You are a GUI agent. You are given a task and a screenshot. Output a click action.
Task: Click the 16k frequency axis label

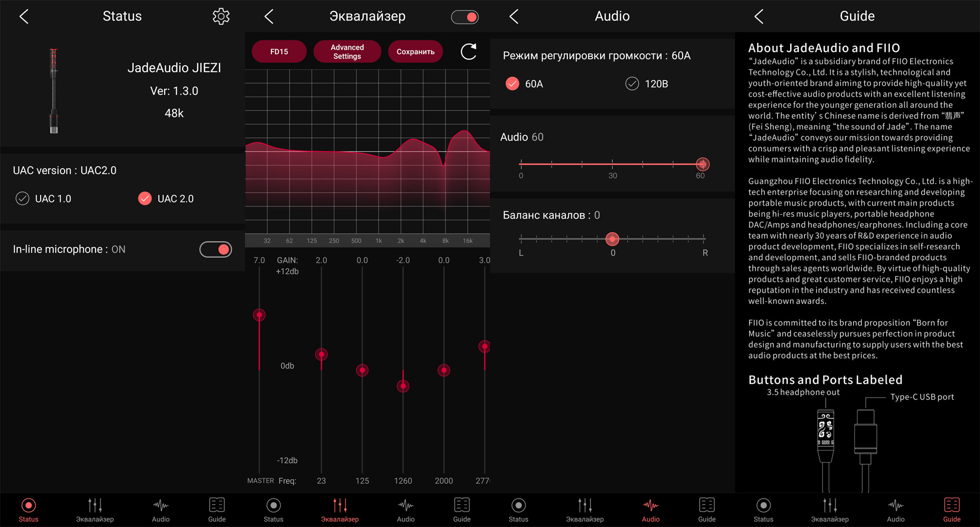[468, 241]
